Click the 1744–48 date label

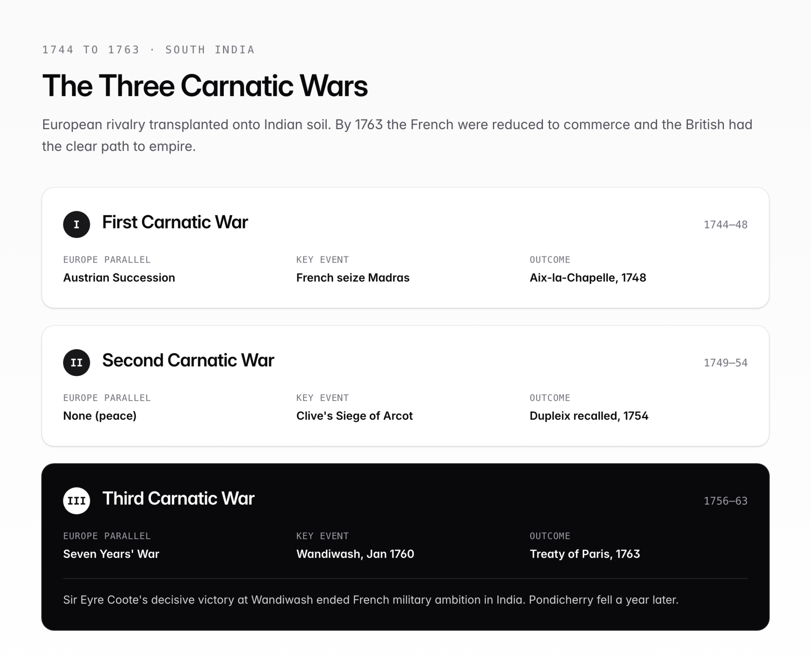725,225
